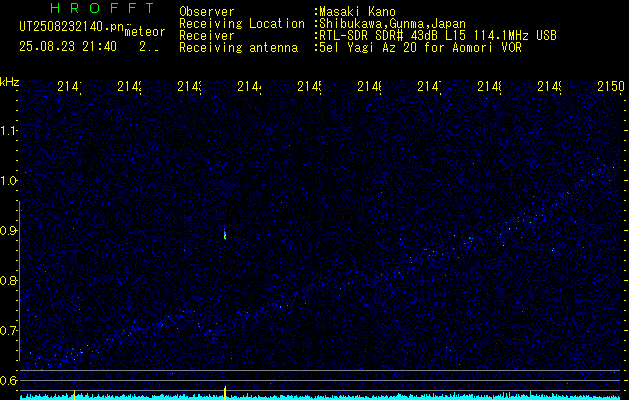Screen dimensions: 629x400
Task: Click the 2147 time axis label
Action: [429, 86]
